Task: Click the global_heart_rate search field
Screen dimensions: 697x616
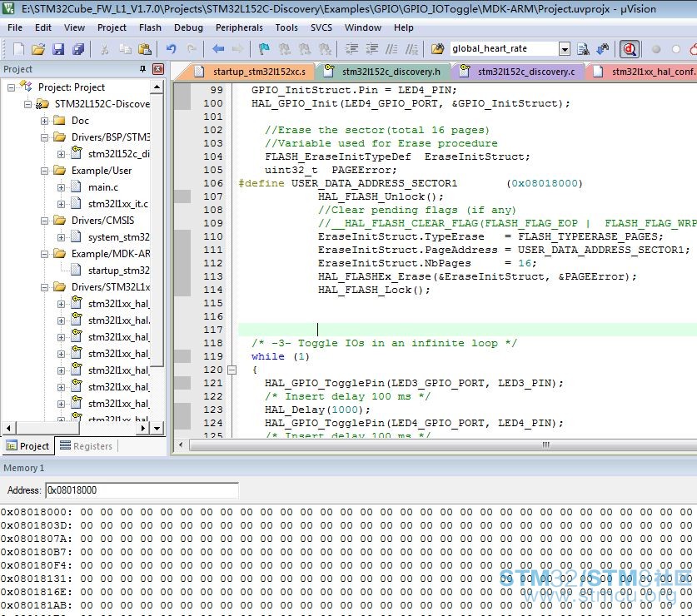Action: 504,49
